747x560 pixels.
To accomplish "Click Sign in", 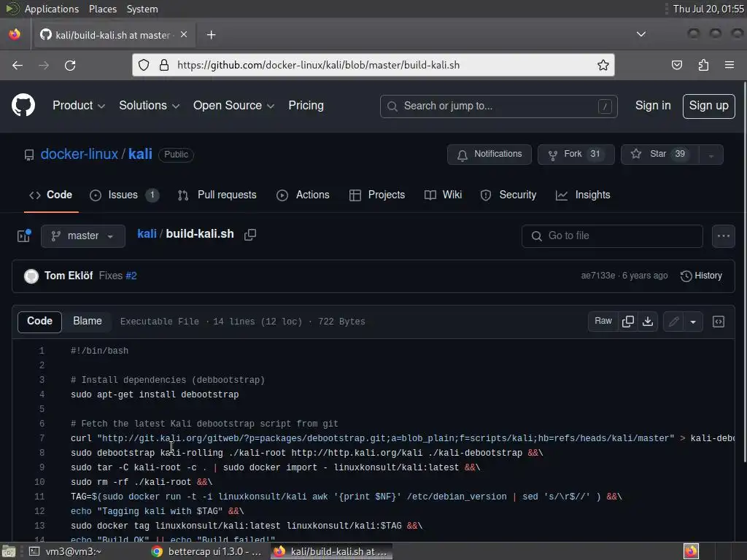I will (x=653, y=105).
